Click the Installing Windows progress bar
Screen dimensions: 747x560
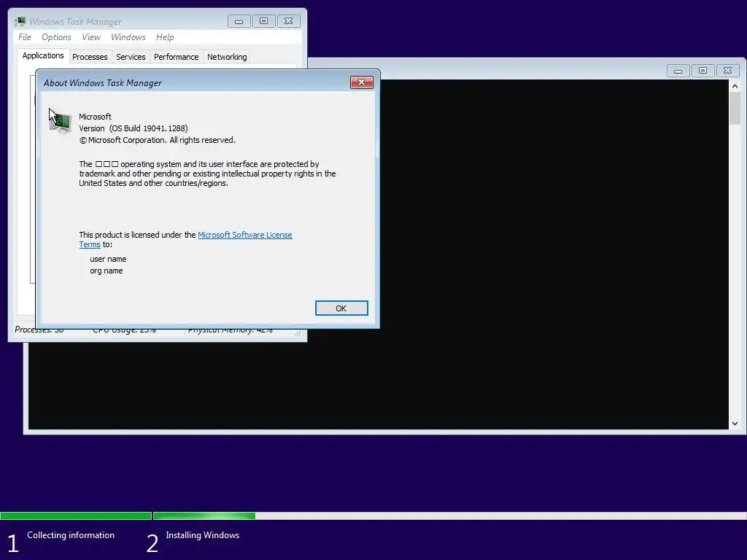pos(449,516)
